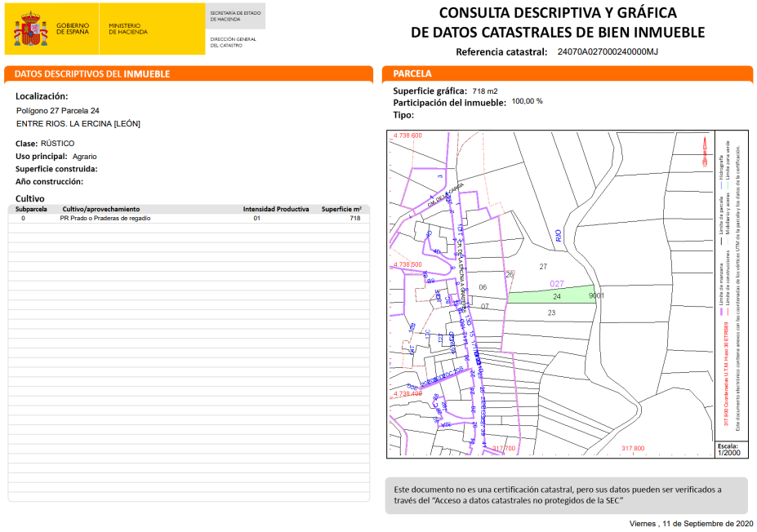
Task: Click the purple '027' polygon label
Action: [557, 284]
